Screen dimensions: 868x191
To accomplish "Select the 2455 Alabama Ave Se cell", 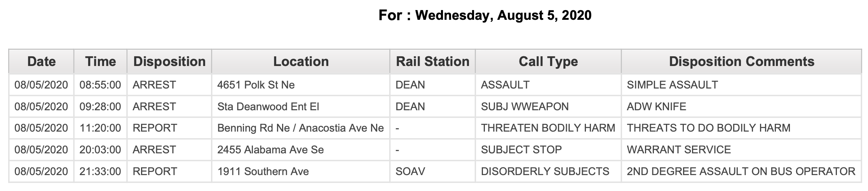I will point(301,150).
